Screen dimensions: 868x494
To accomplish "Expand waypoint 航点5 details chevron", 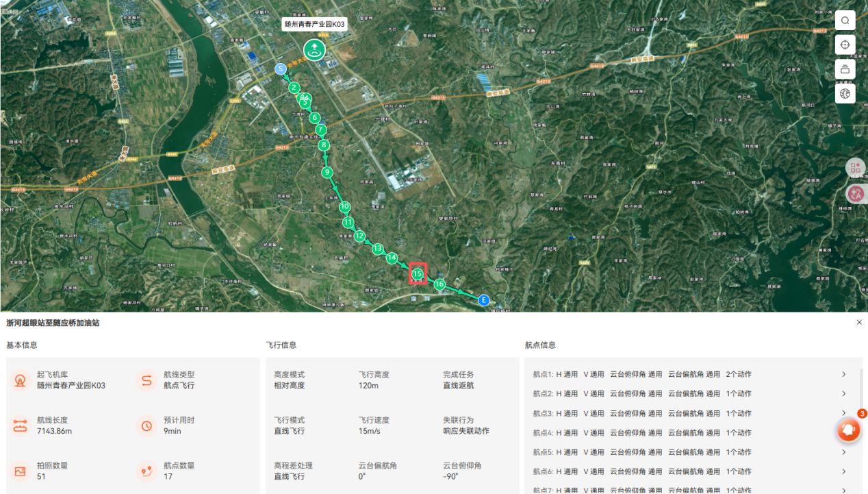I will coord(843,452).
